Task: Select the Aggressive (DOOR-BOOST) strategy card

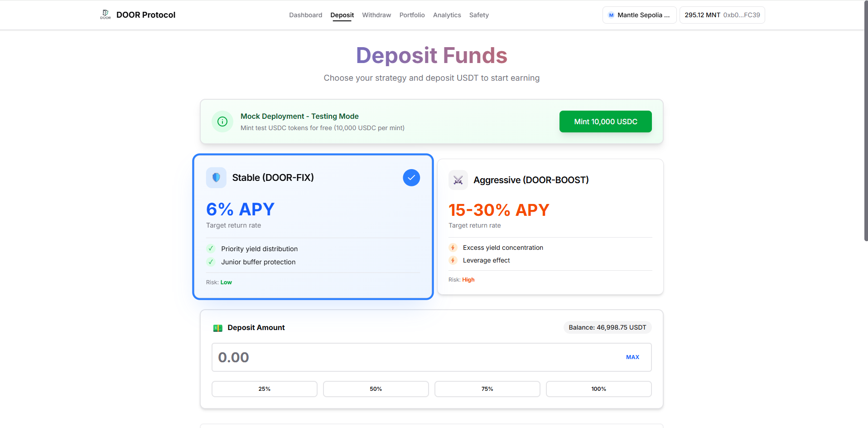Action: tap(550, 227)
